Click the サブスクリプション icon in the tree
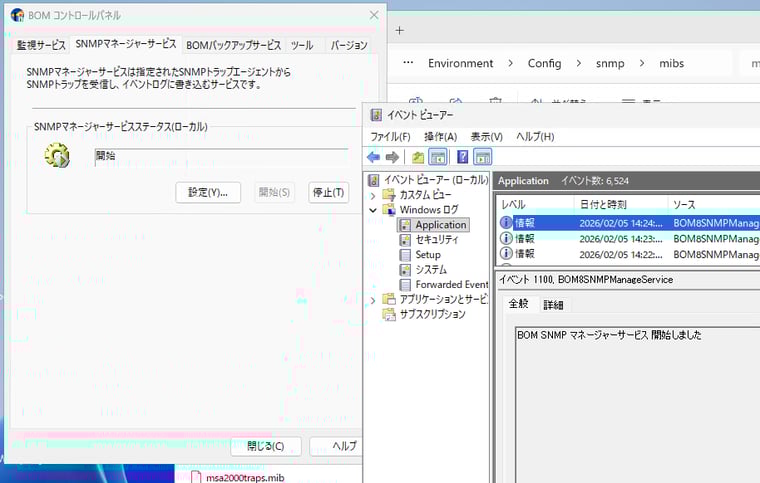 pyautogui.click(x=389, y=314)
